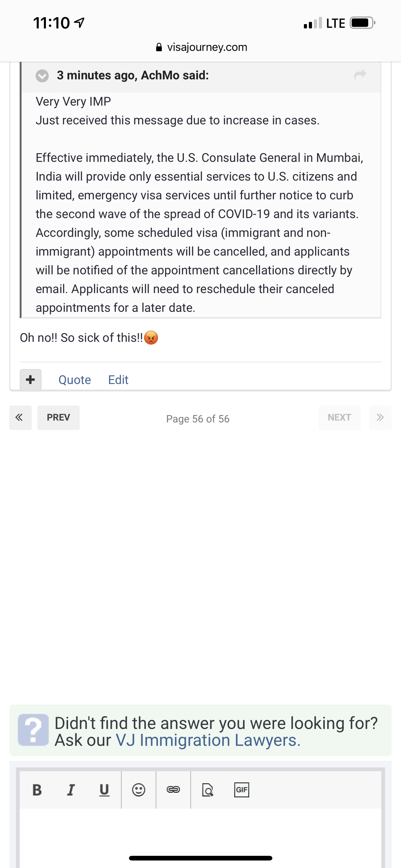Click the preview page icon in editor

207,790
